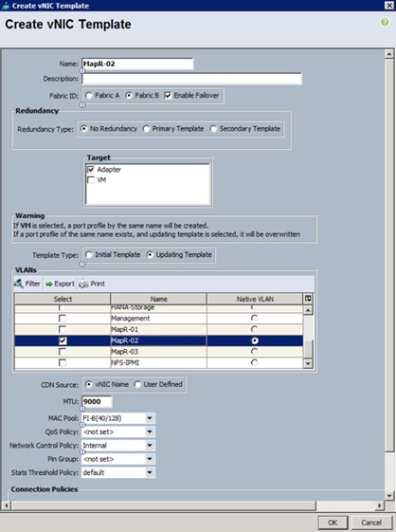Open the Network Control Policy dropdown
Viewport: 396px width, 532px height.
pos(150,446)
